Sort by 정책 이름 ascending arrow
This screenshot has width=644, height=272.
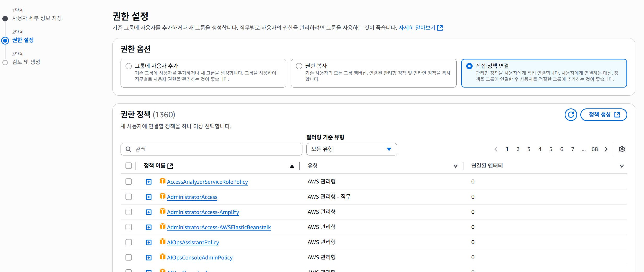[292, 166]
